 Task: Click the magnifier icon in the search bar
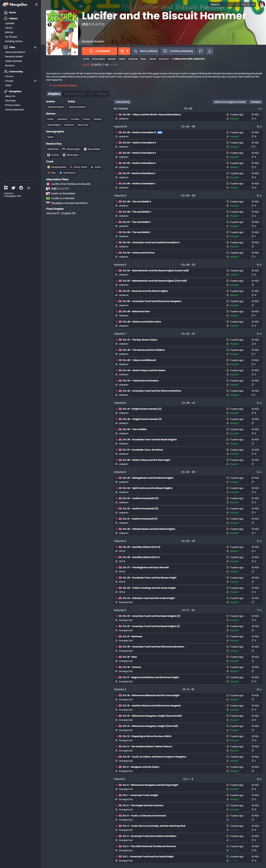coord(253,4)
